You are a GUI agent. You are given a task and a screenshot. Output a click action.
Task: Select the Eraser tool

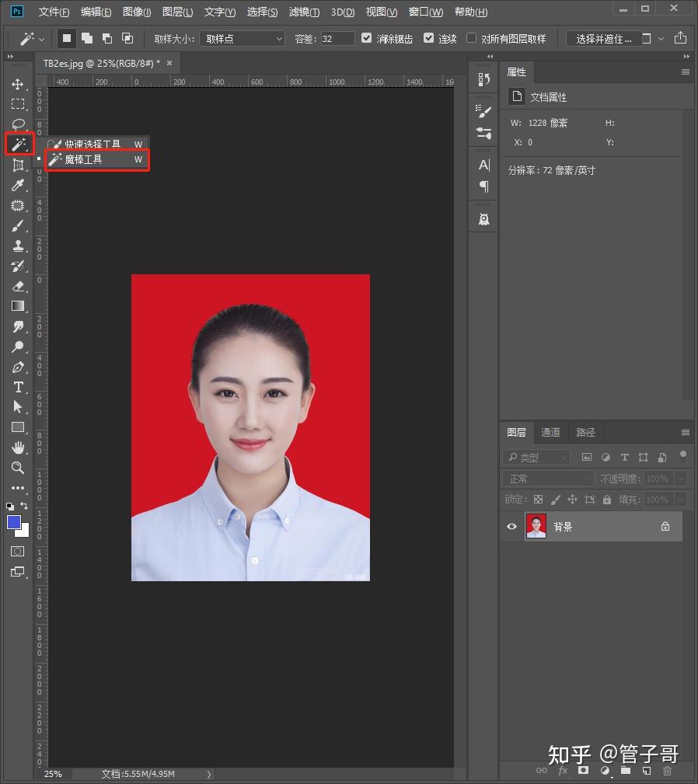(x=18, y=287)
